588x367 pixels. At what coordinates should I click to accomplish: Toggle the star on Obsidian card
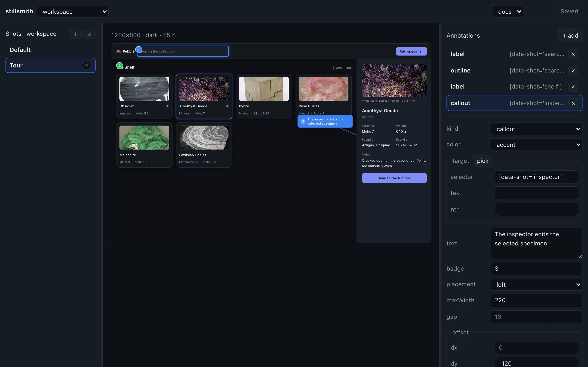(167, 106)
